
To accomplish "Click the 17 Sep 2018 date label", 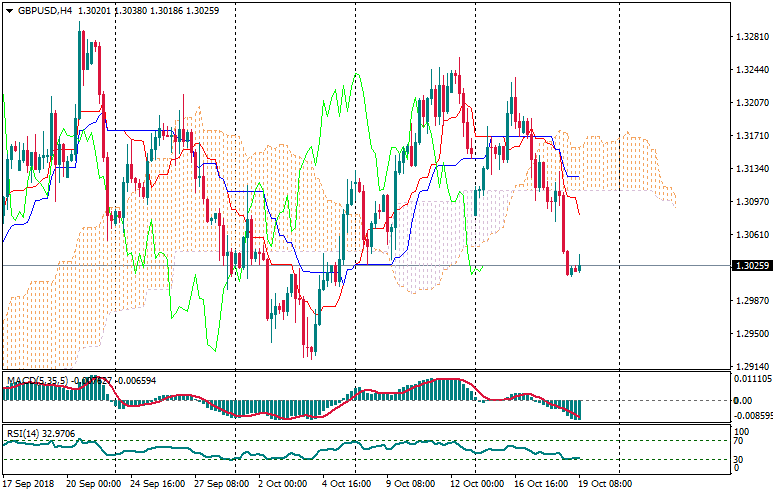I will tap(30, 482).
